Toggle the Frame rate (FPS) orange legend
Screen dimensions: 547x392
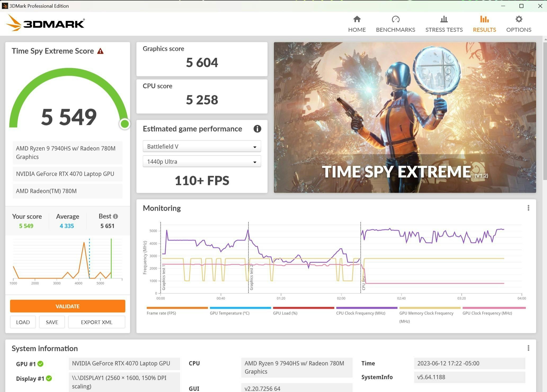coord(177,311)
